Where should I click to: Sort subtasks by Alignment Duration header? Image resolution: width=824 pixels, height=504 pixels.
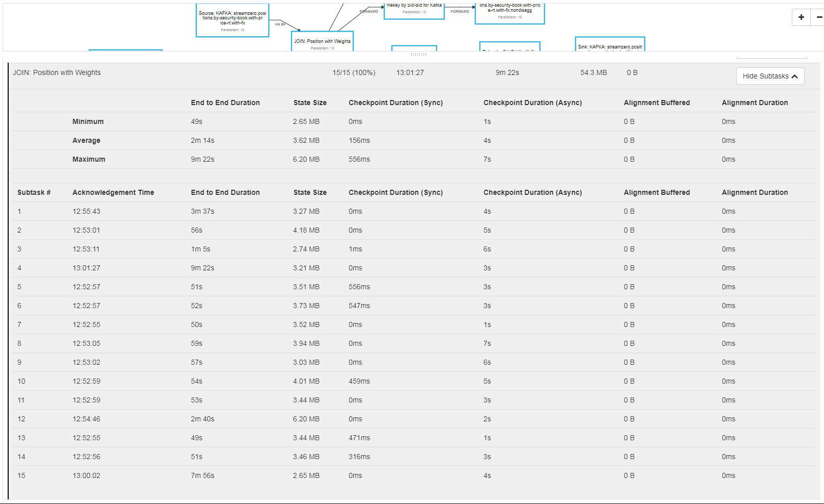click(x=754, y=192)
